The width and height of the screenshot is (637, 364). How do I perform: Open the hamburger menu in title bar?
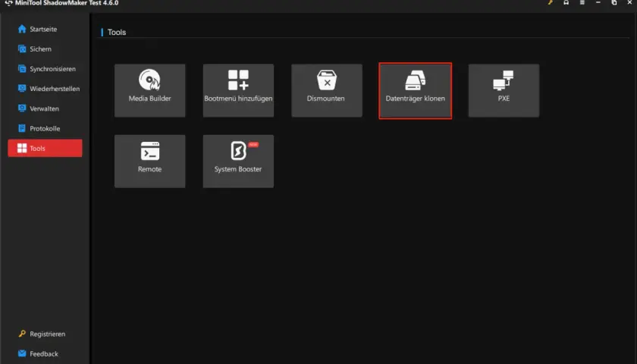582,2
